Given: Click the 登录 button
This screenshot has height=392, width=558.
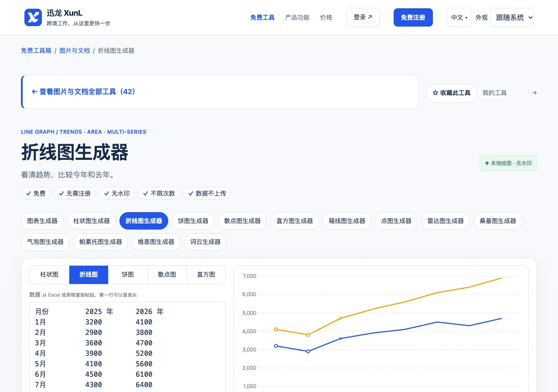Looking at the screenshot, I should click(x=363, y=17).
